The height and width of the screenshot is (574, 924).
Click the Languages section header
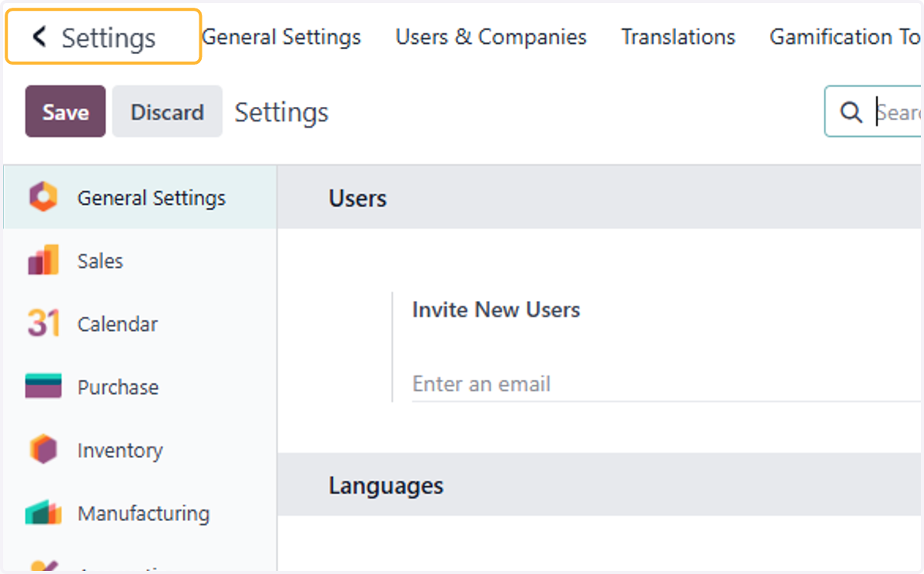[x=599, y=485]
